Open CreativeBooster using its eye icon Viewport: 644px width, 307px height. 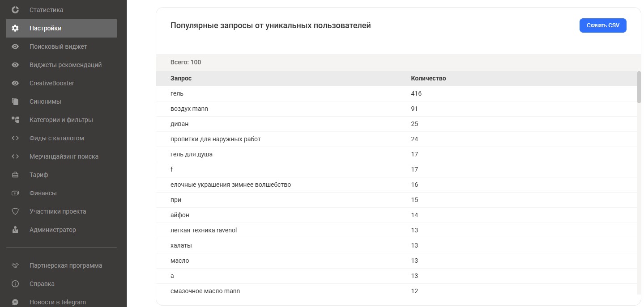15,83
